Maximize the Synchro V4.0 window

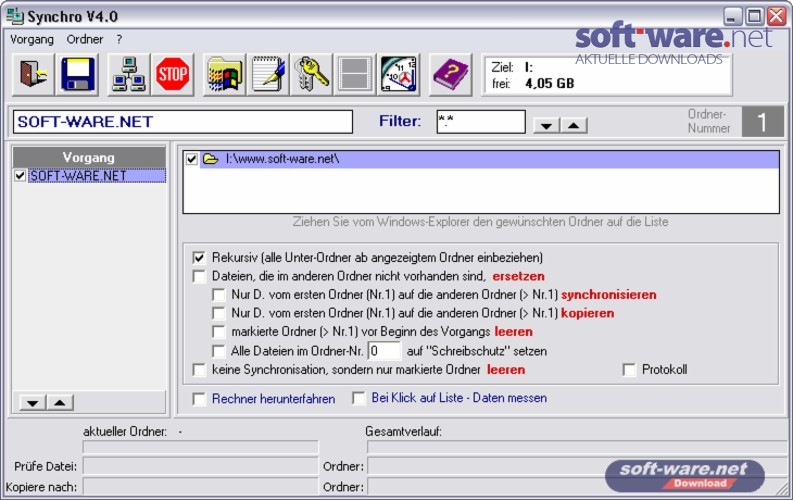(x=754, y=16)
